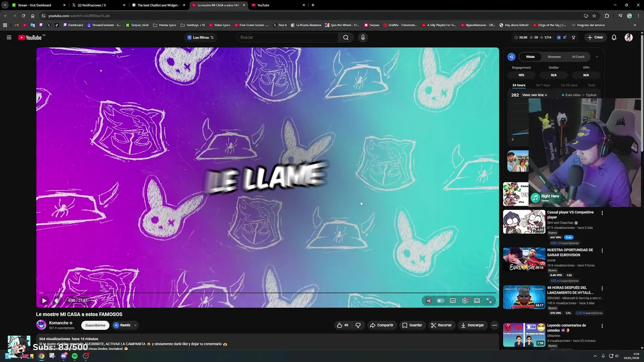Click the search magnifier button
This screenshot has width=644, height=362.
(346, 37)
